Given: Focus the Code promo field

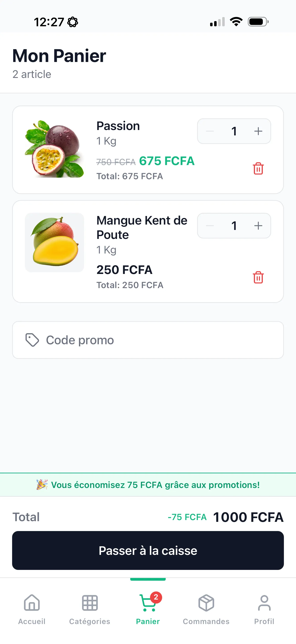Looking at the screenshot, I should tap(160, 340).
